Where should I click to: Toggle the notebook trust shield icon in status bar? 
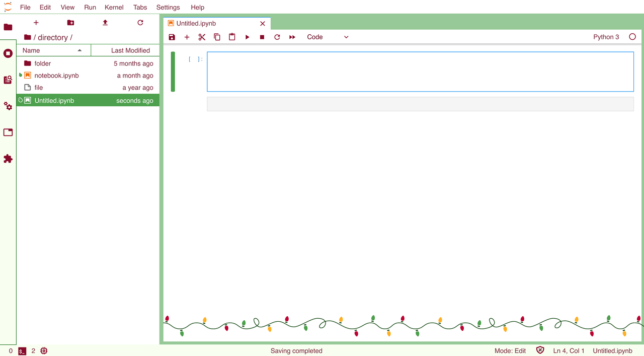pos(540,350)
